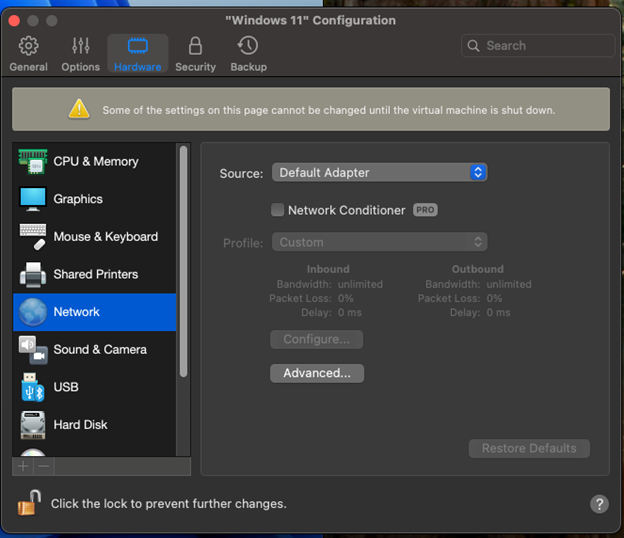Remove device with minus button

point(44,466)
